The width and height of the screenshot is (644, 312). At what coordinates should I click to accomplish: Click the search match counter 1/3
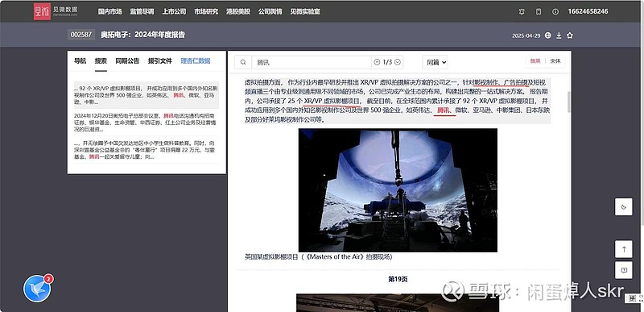pos(387,63)
